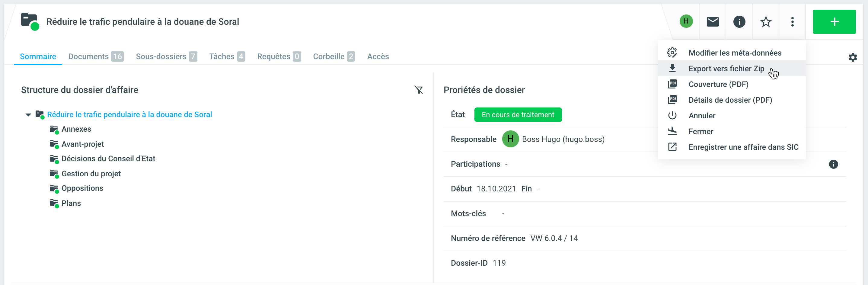Click the Participations info icon

coord(833,165)
